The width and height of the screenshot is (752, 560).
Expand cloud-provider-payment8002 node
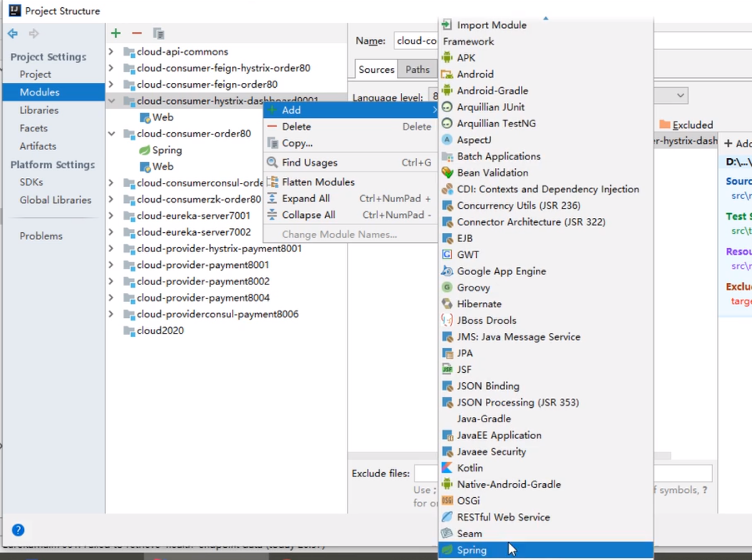pos(111,281)
